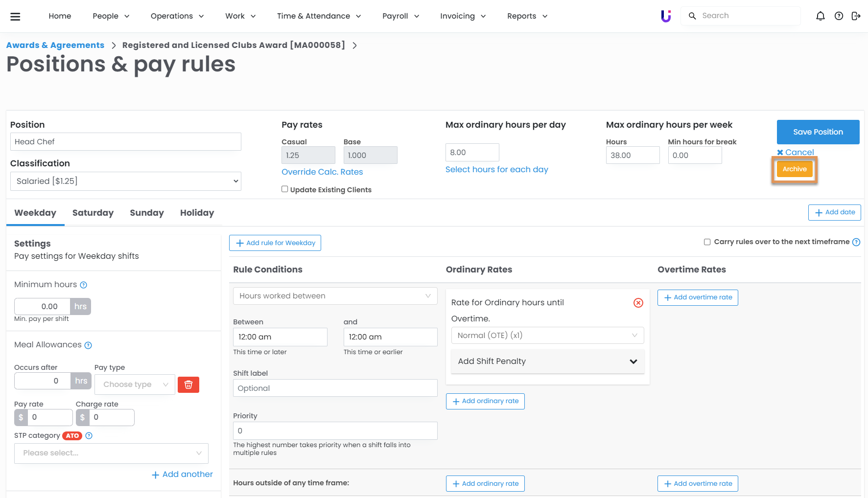
Task: Open the Hours worked between dropdown
Action: coord(335,296)
